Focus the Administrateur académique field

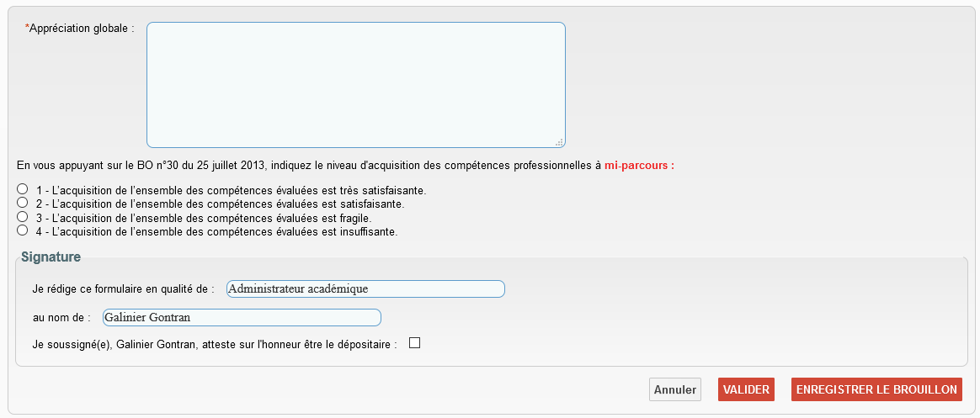365,289
